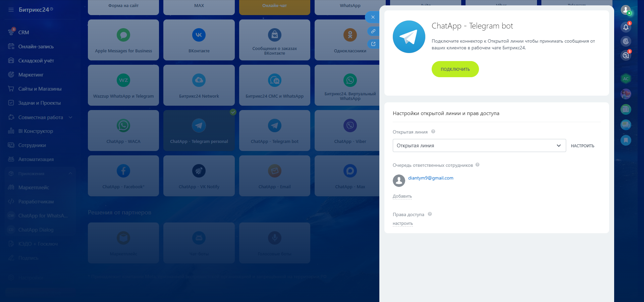Viewport: 644px width, 302px height.
Task: Open CRM in the left menu
Action: [x=23, y=33]
